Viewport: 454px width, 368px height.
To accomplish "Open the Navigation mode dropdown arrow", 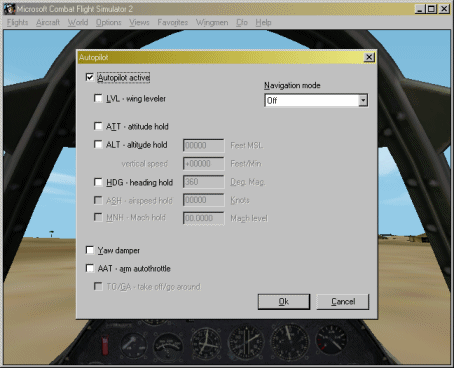I will [363, 100].
